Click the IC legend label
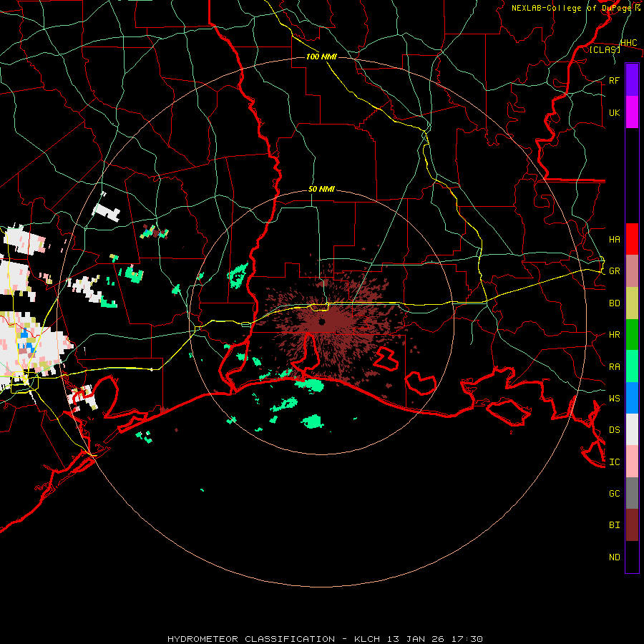This screenshot has width=644, height=644. click(x=614, y=462)
